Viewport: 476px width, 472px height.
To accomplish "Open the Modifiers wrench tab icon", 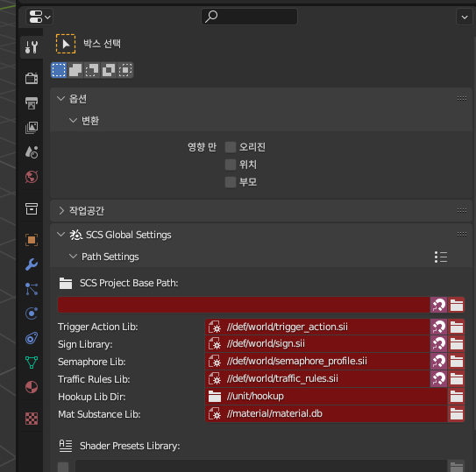I will 32,264.
